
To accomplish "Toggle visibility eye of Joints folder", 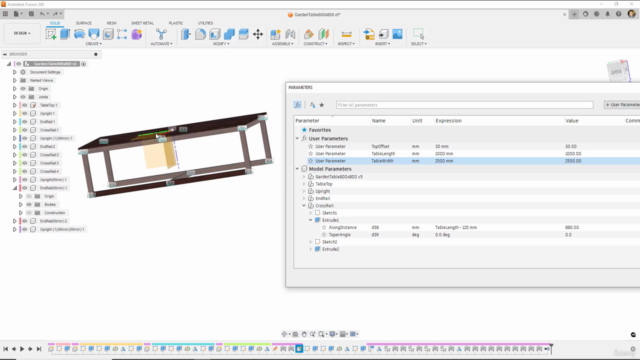I will pyautogui.click(x=23, y=97).
